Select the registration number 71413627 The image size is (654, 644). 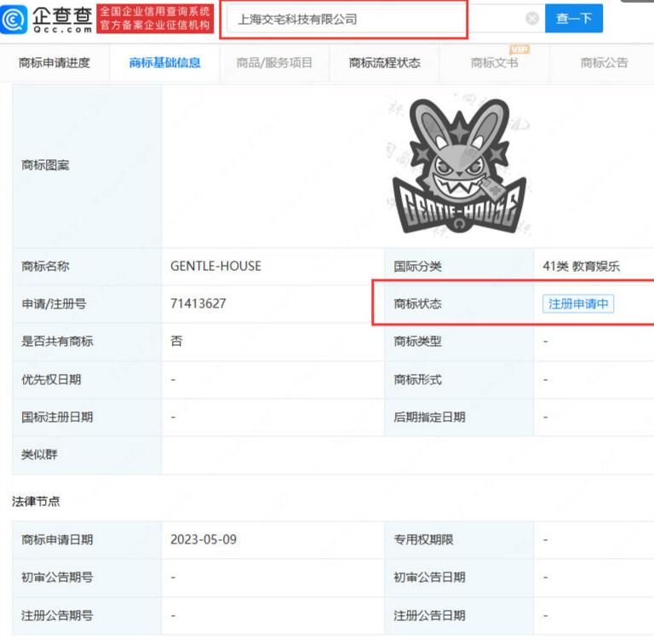pyautogui.click(x=198, y=303)
